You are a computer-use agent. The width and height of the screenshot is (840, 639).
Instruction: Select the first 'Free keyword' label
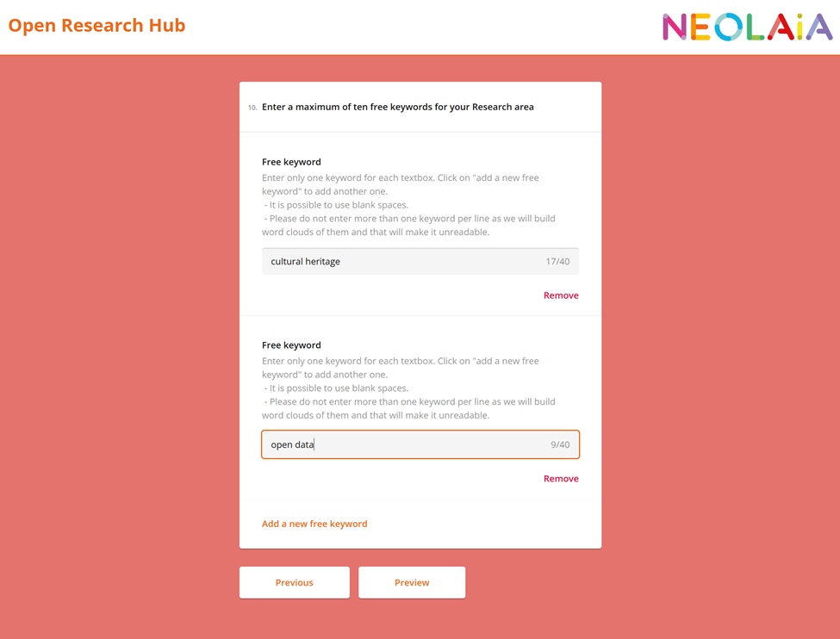tap(291, 162)
